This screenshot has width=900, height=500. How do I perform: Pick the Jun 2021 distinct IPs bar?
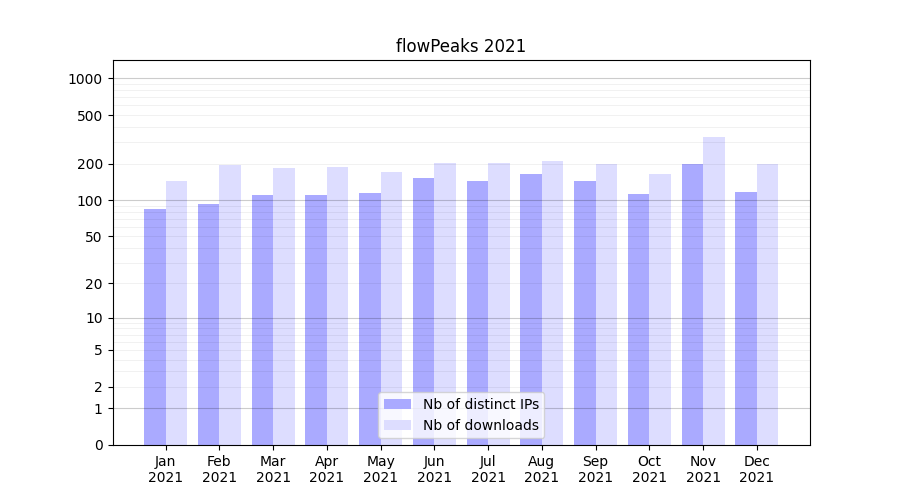[424, 311]
